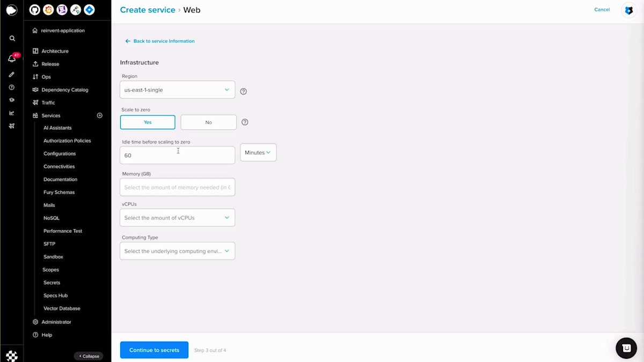Viewport: 644px width, 362px height.
Task: Open AI Assistants under Services
Action: [57, 128]
